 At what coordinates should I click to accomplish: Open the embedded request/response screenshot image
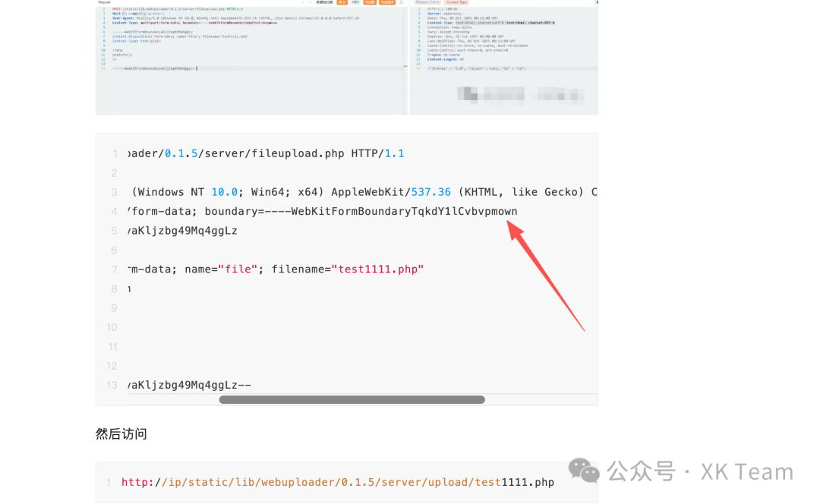[347, 57]
